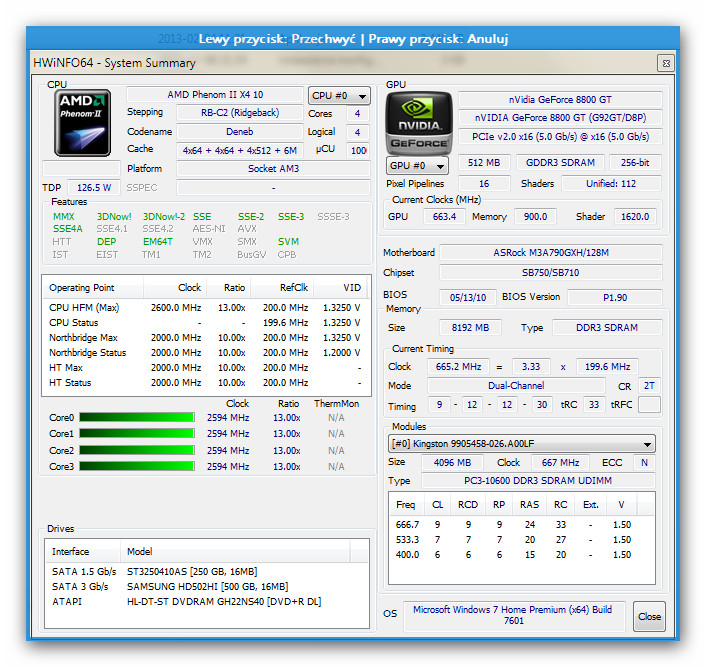Viewport: 706px width, 667px height.
Task: Click the 8192 MB memory size field
Action: 470,327
